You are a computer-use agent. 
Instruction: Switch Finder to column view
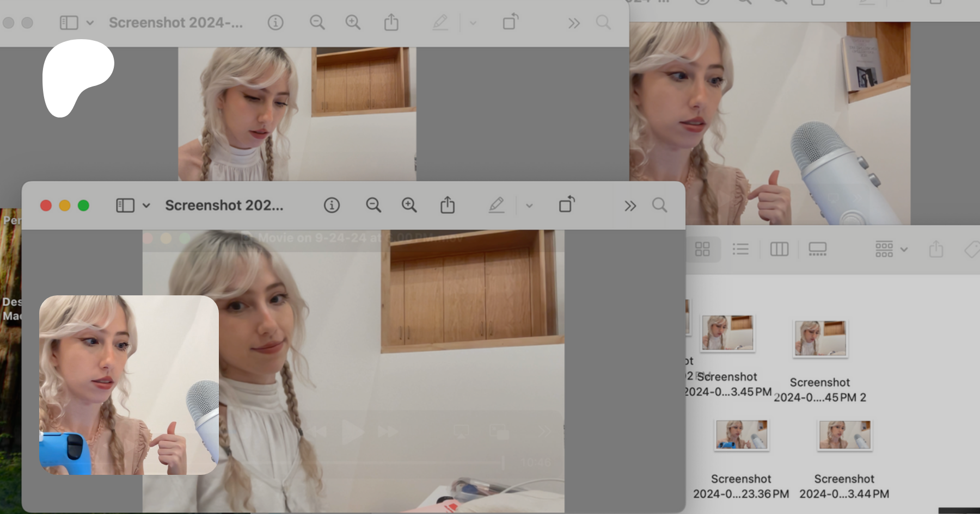(x=779, y=249)
